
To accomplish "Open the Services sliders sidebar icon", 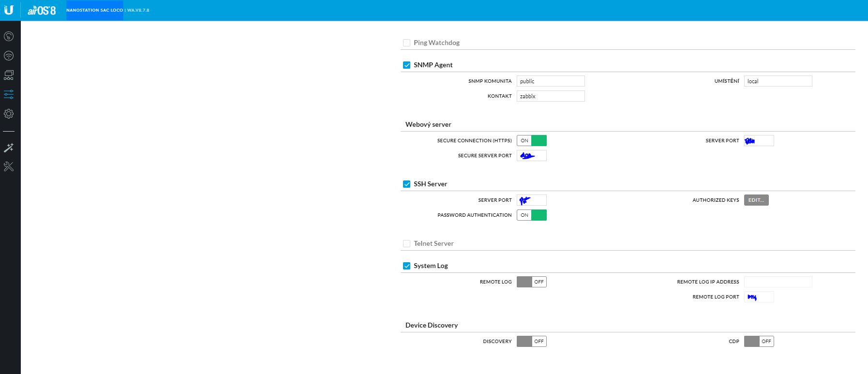I will coord(9,94).
